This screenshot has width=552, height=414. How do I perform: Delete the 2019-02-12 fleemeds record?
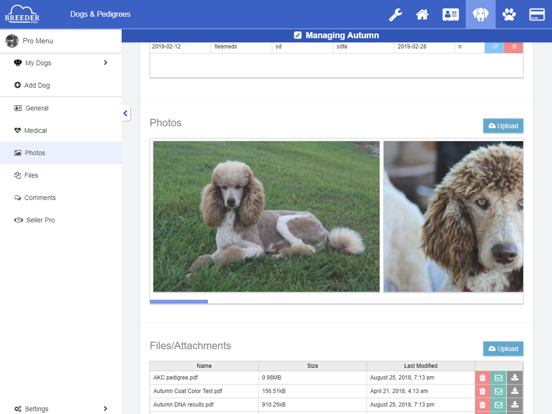[513, 47]
